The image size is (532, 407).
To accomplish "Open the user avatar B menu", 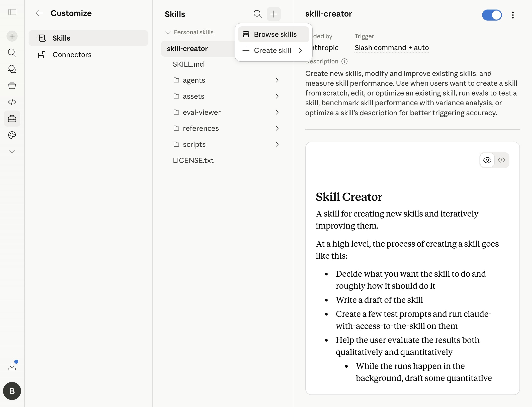I will [x=12, y=391].
